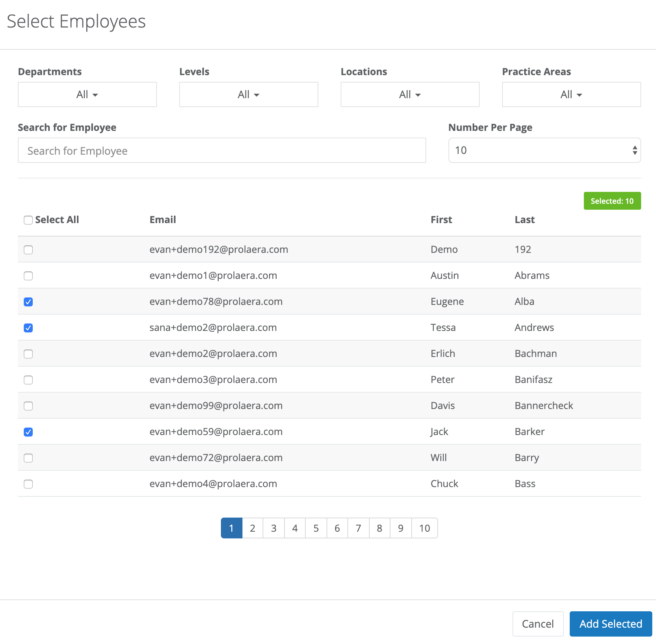Go to page 2 of results

click(x=253, y=528)
